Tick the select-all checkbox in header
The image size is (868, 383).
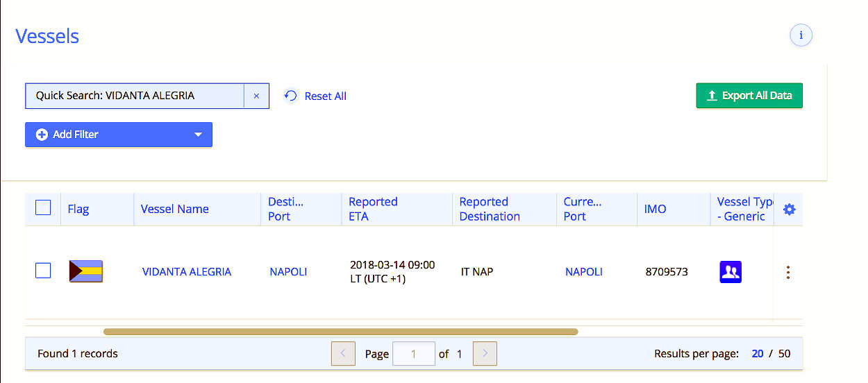(43, 207)
